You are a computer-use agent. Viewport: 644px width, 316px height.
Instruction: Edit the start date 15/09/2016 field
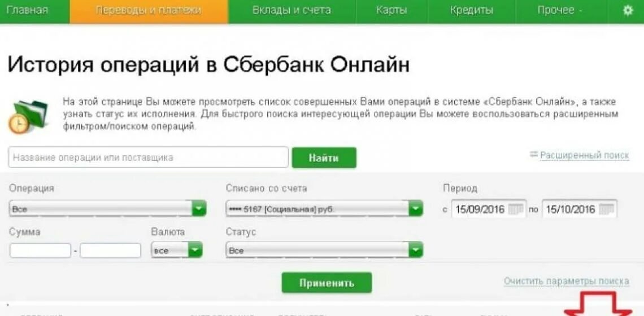click(x=488, y=209)
